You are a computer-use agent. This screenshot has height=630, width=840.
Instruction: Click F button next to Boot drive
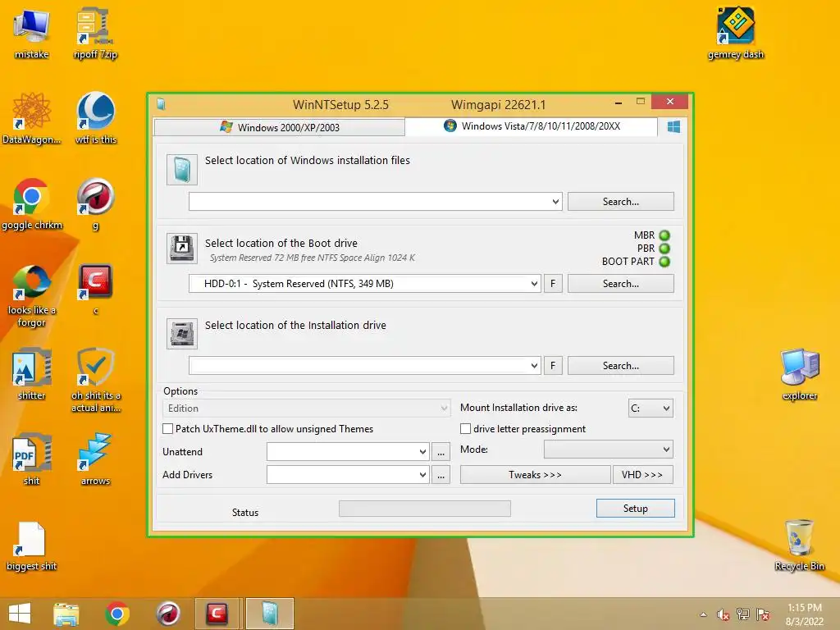click(x=553, y=284)
